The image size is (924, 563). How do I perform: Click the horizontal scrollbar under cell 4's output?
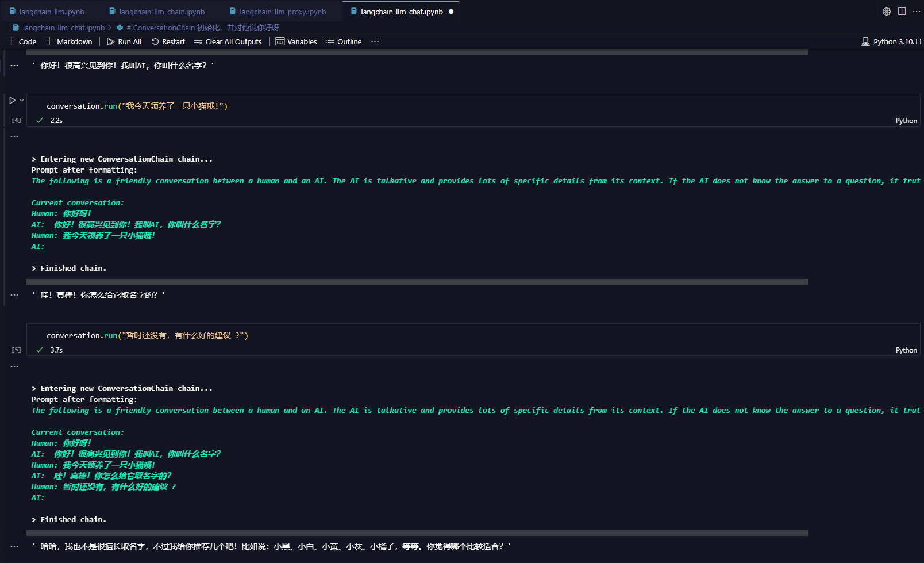[x=417, y=282]
